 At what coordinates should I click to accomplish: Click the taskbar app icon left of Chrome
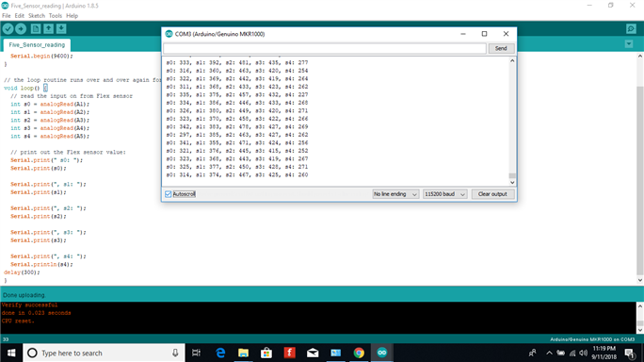[x=335, y=353]
